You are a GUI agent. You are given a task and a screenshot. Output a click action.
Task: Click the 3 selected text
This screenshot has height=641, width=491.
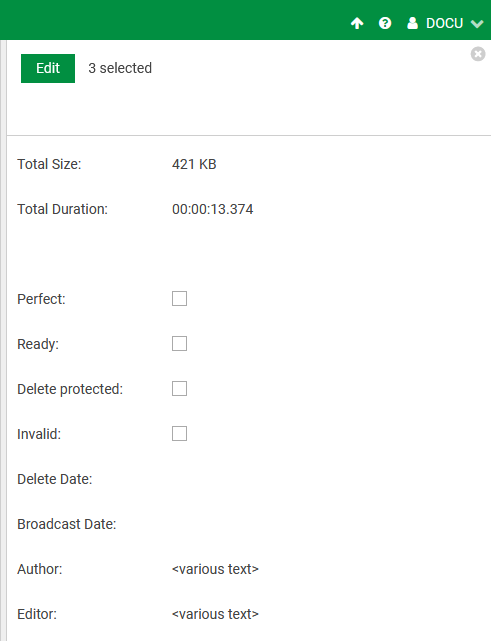click(120, 68)
